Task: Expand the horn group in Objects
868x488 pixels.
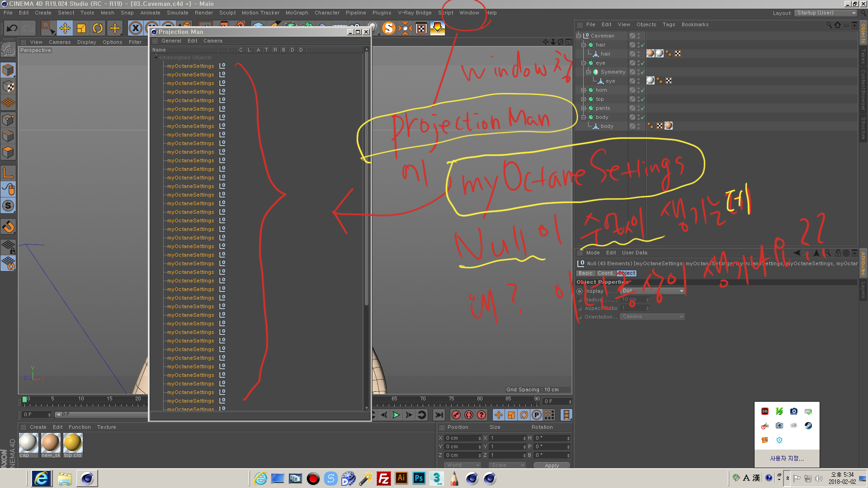Action: (x=583, y=90)
